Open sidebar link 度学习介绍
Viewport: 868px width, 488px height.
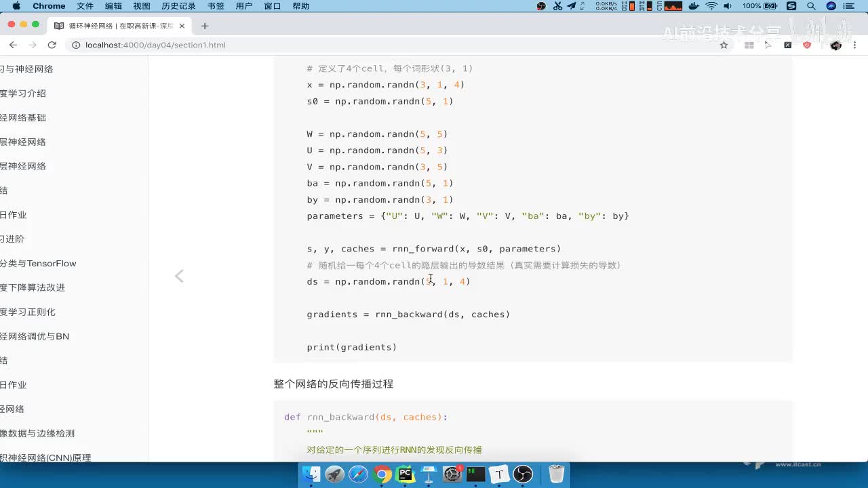pos(23,94)
